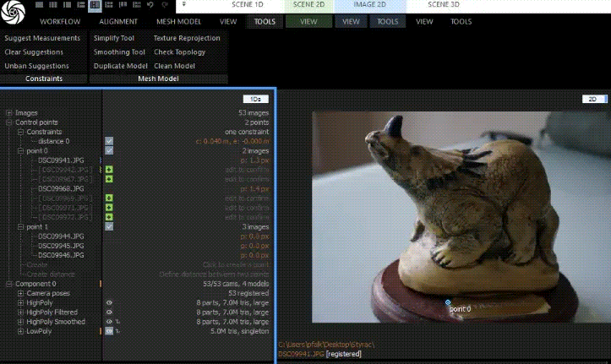611x364 pixels.
Task: Toggle visibility of the LowPoly model
Action: 109,331
